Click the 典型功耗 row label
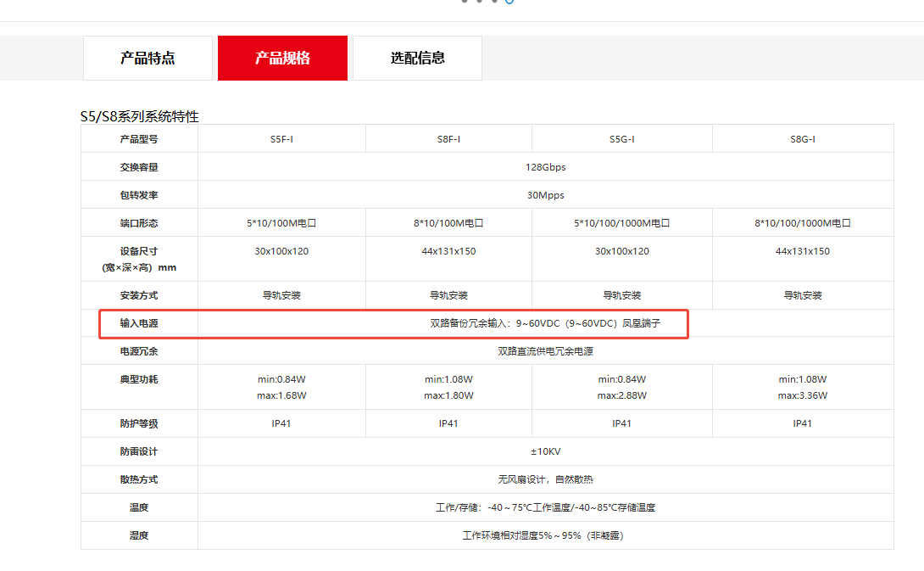 [x=139, y=379]
